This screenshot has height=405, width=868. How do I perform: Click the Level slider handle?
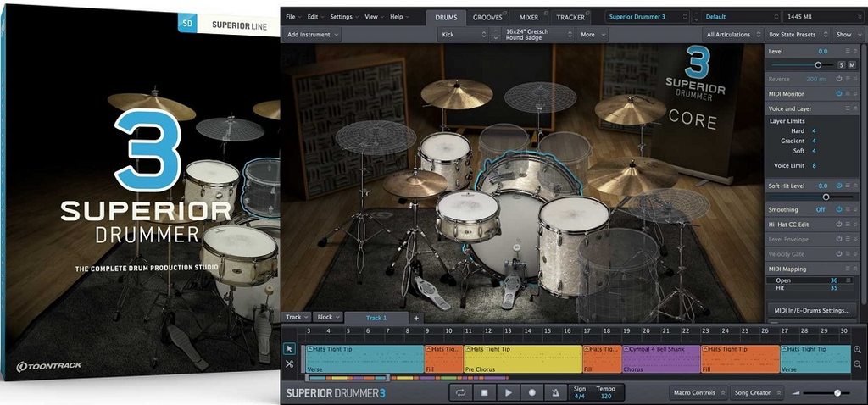point(818,64)
